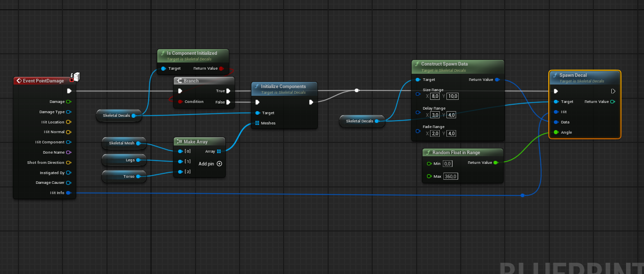The width and height of the screenshot is (644, 274).
Task: Click the Random Float Max value field
Action: [x=450, y=176]
